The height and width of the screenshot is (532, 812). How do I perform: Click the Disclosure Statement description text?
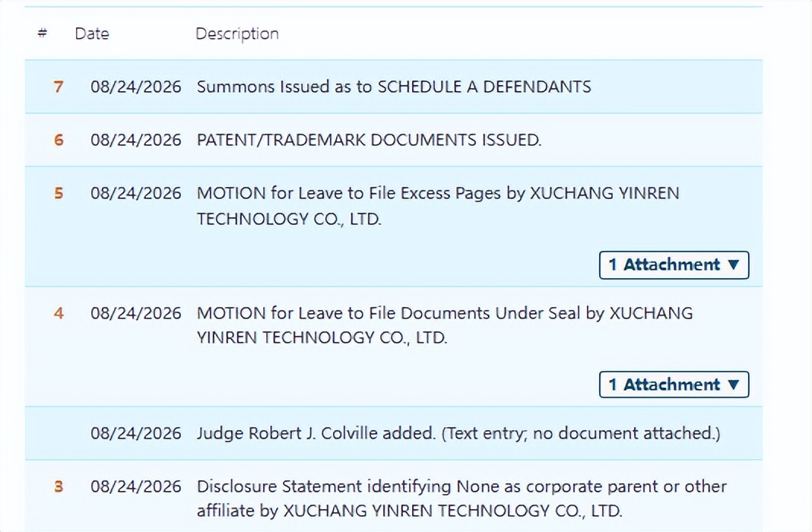pos(462,499)
